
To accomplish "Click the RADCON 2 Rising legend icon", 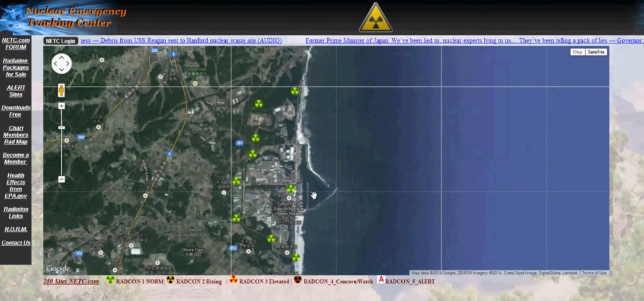I will coord(170,280).
